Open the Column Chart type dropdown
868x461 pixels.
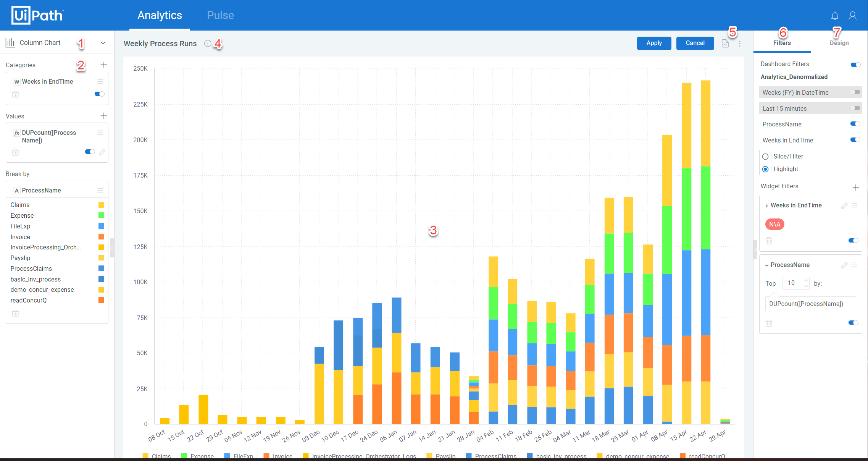click(x=103, y=42)
